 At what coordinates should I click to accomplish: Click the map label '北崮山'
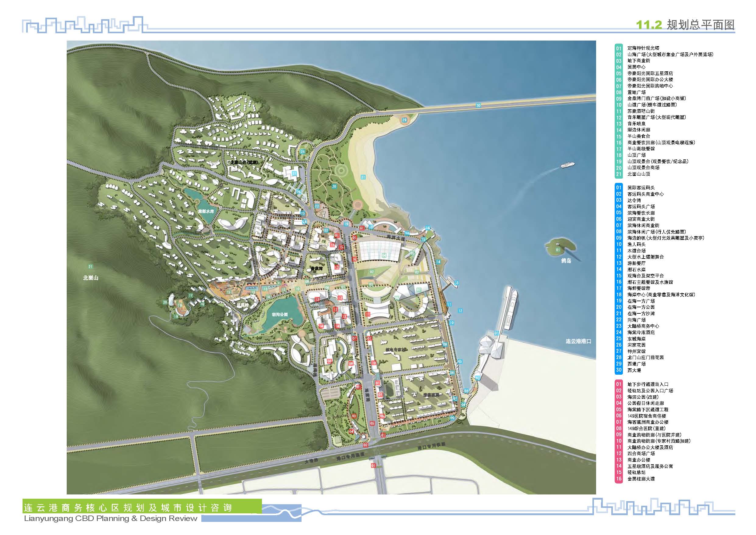[90, 278]
